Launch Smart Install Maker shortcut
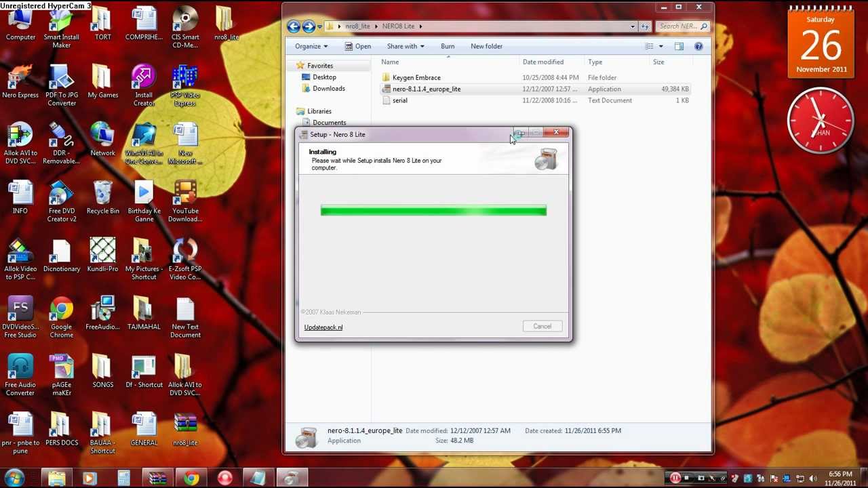Screen dimensions: 868x488 pyautogui.click(x=62, y=28)
